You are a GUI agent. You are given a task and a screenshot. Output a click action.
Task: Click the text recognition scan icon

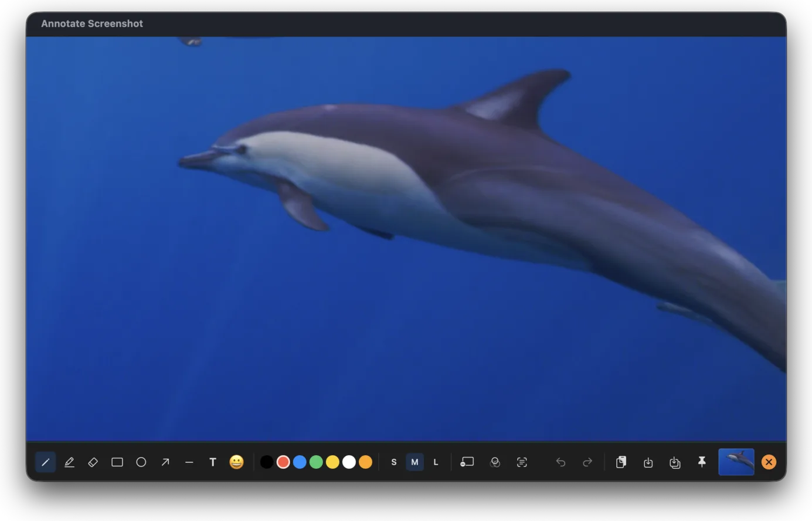click(x=522, y=462)
